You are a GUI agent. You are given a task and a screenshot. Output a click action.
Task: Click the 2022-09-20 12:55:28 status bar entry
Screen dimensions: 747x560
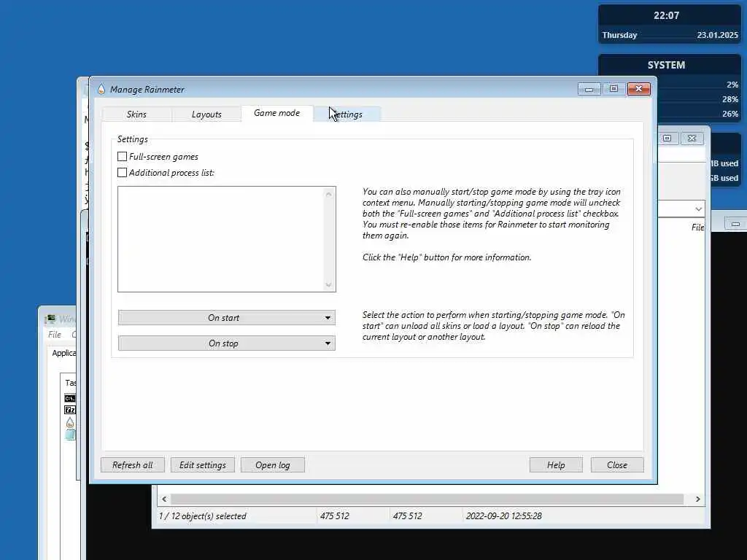(503, 516)
